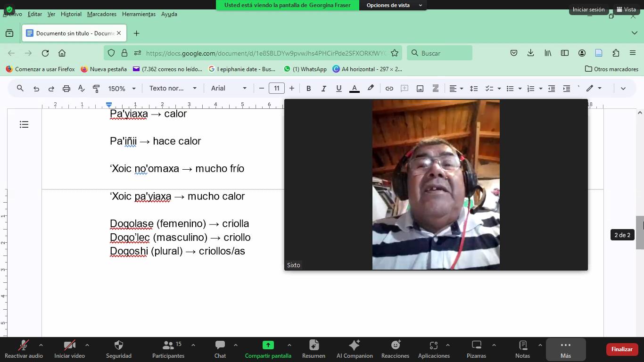Unmute with Reactivar audio button
This screenshot has width=644, height=362.
click(x=24, y=349)
